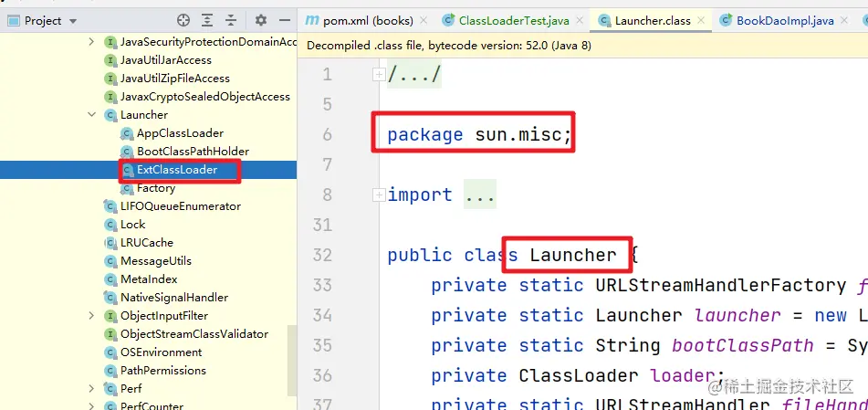
Task: Click the Launcher class name on line 32
Action: pos(572,255)
